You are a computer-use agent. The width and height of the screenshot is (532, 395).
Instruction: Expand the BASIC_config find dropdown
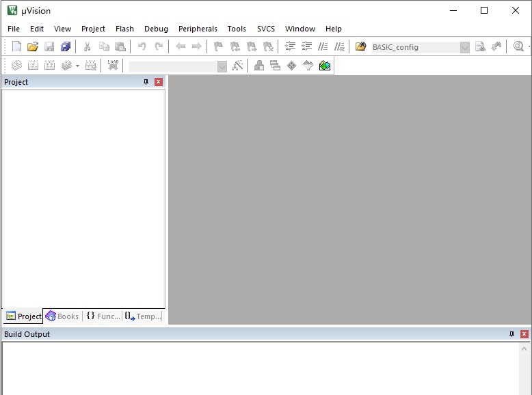465,47
